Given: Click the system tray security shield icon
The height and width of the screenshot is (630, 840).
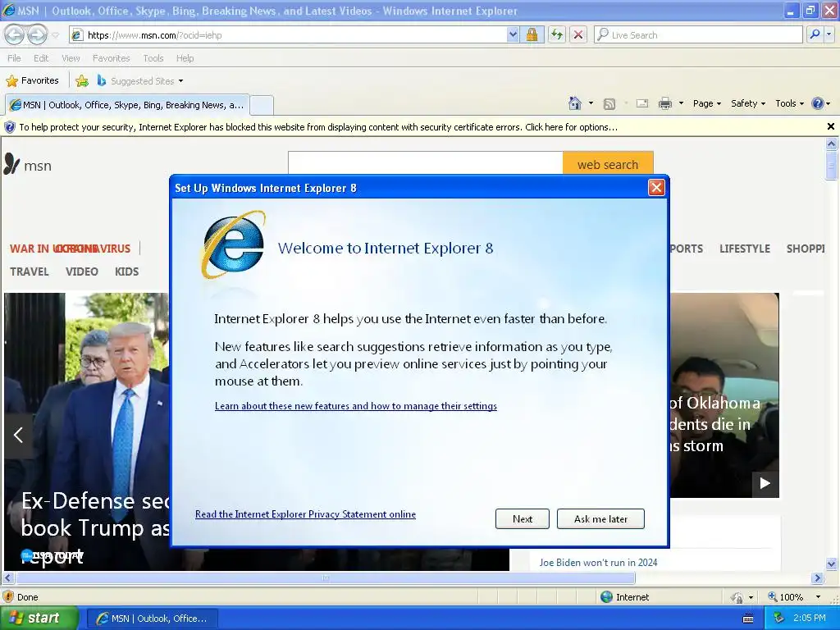Looking at the screenshot, I should pos(778,619).
